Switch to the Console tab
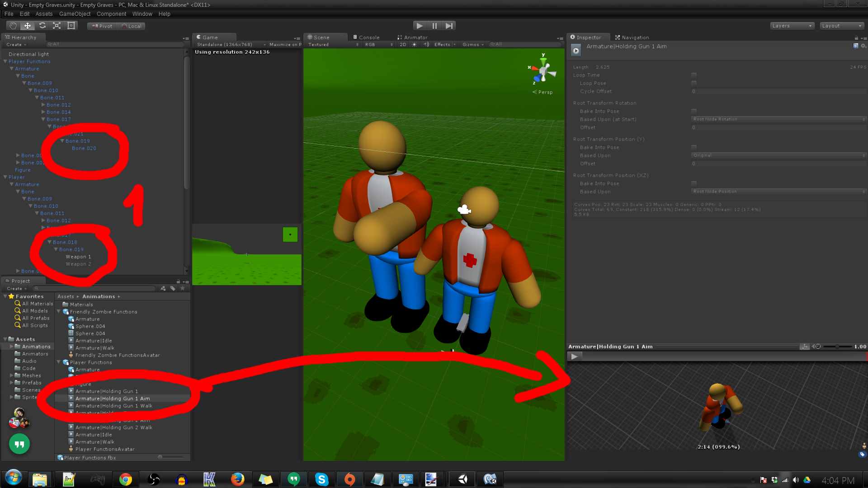The image size is (868, 488). [367, 38]
